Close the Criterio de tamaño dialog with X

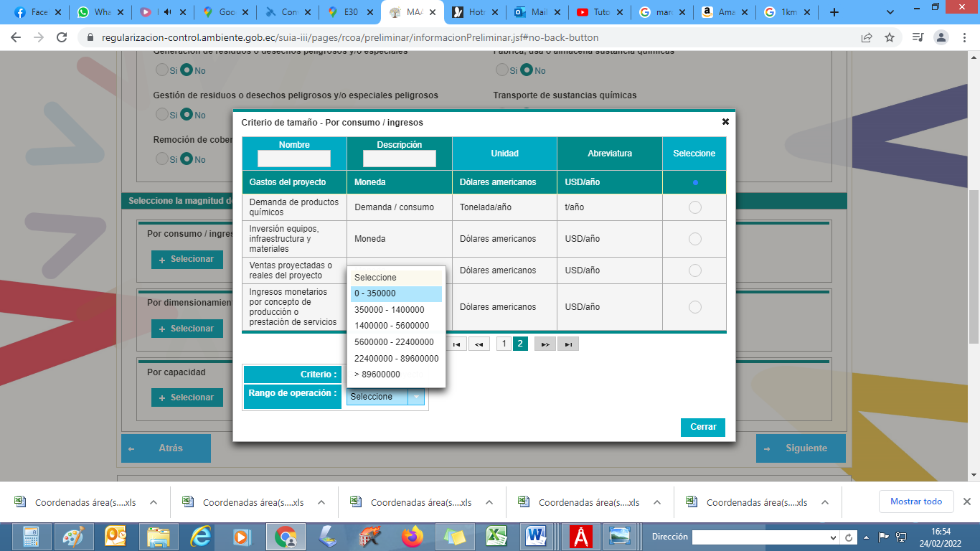pyautogui.click(x=725, y=122)
